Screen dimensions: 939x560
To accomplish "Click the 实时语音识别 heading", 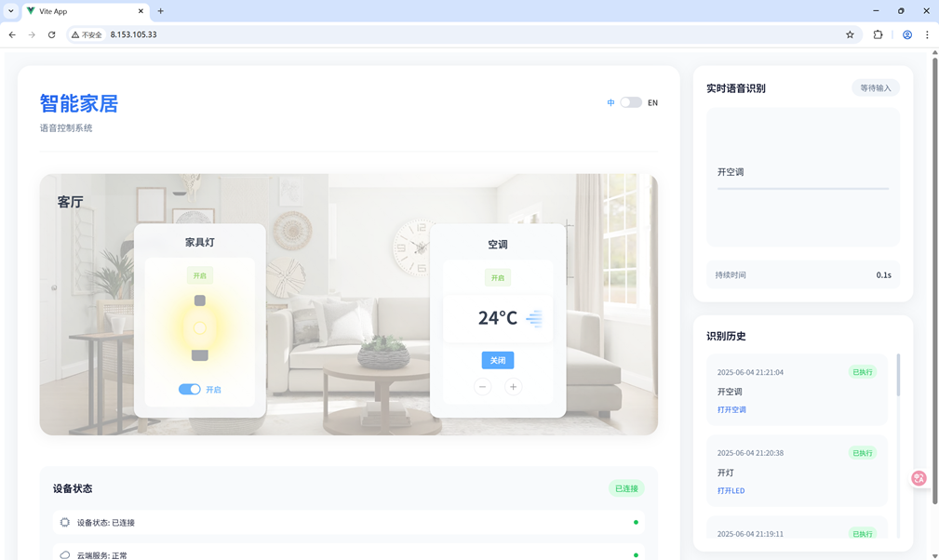I will coord(736,88).
